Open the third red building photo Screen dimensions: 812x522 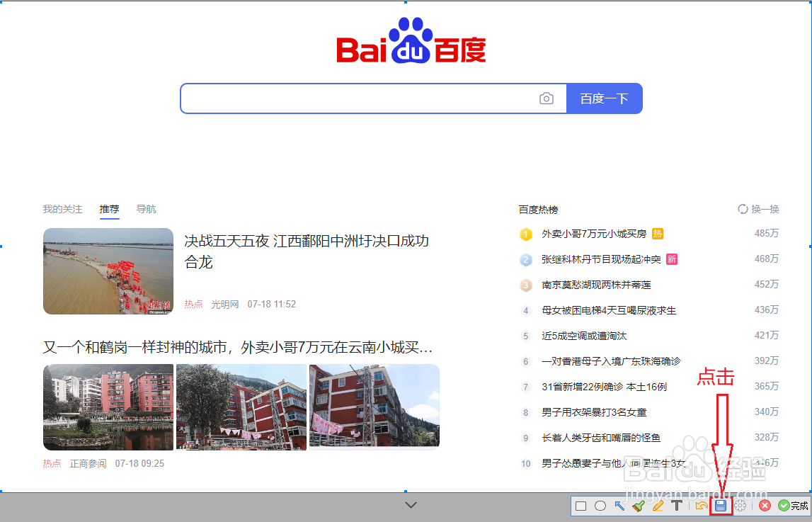[x=374, y=407]
